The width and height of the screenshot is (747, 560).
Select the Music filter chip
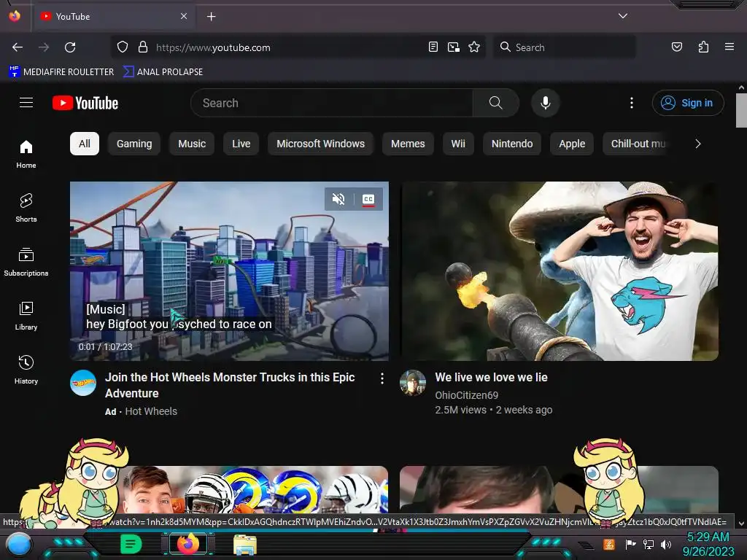[x=192, y=144]
